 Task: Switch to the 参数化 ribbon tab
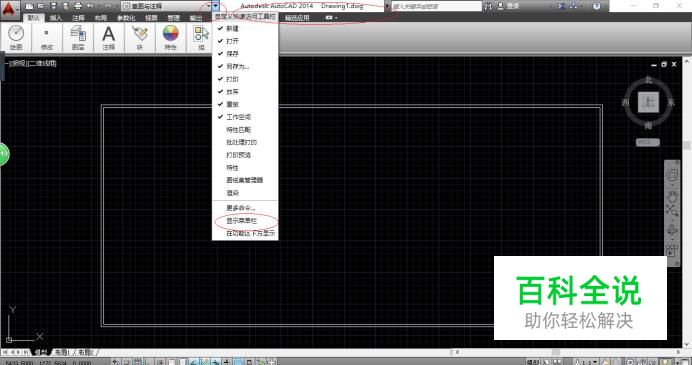coord(126,18)
